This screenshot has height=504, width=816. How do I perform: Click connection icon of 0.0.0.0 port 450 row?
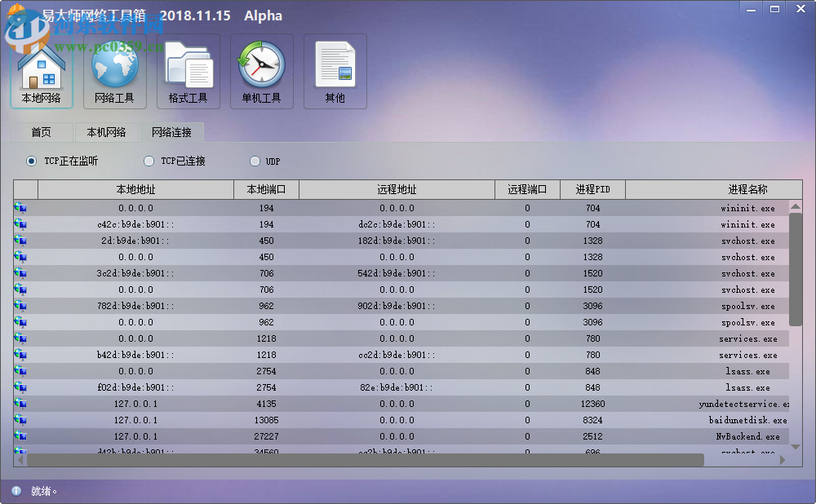[x=20, y=257]
